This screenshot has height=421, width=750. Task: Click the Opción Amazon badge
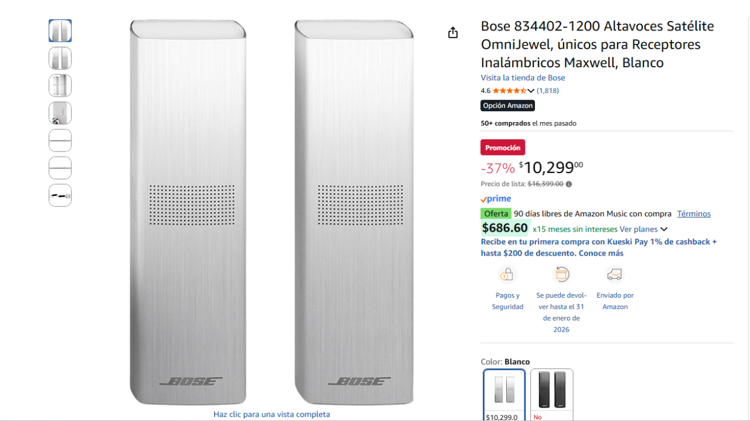(x=507, y=106)
